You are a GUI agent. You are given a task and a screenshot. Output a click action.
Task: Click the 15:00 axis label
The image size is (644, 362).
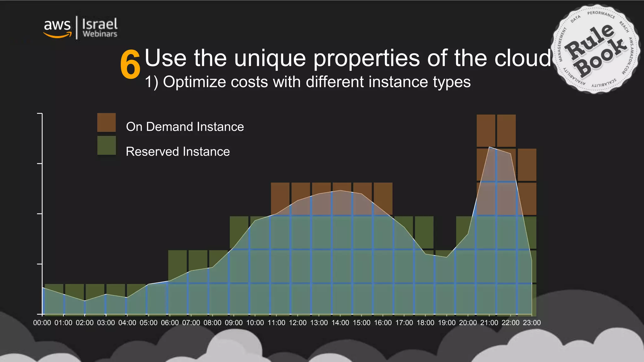(x=362, y=323)
